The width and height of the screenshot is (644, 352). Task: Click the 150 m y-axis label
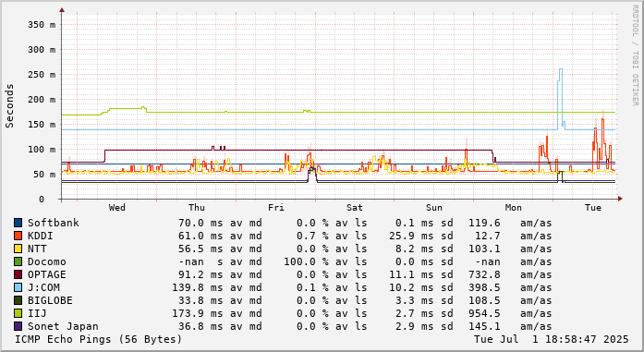[x=41, y=125]
